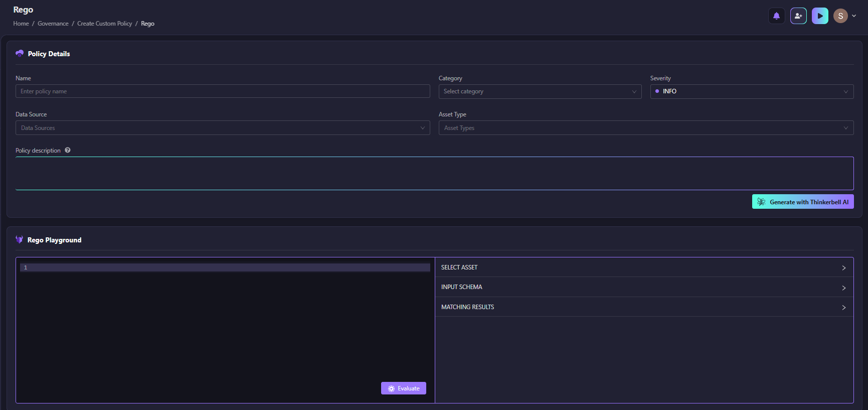Viewport: 868px width, 410px height.
Task: Open the Select category dropdown
Action: click(540, 91)
